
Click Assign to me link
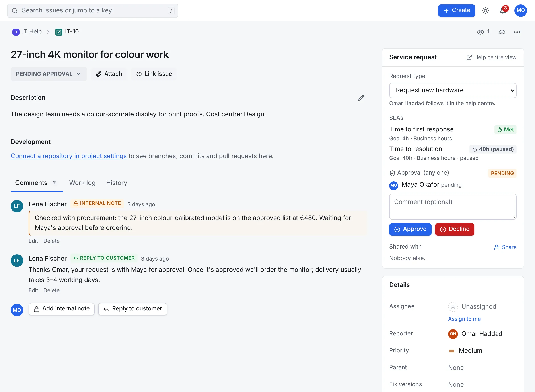(464, 319)
